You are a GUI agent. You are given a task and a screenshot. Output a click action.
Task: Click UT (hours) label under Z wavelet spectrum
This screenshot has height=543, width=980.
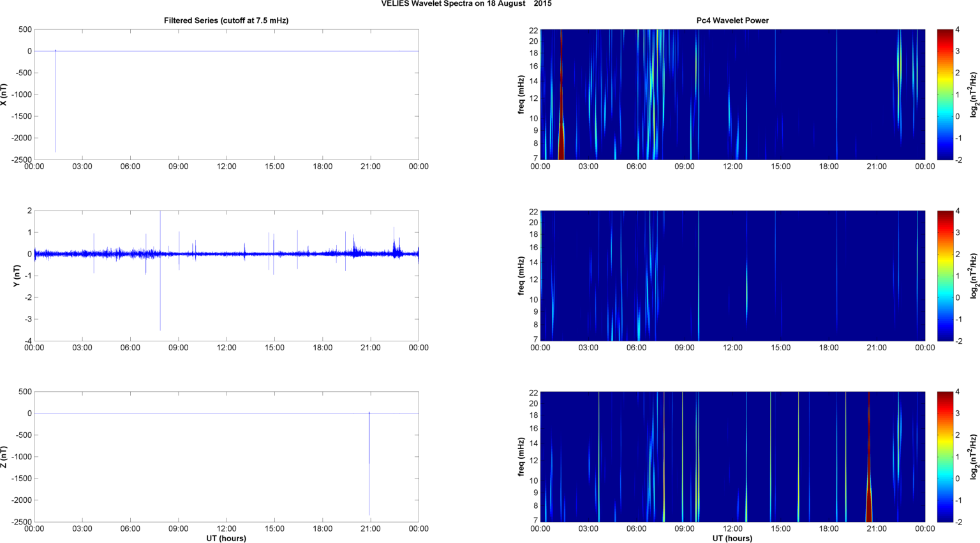tap(732, 538)
